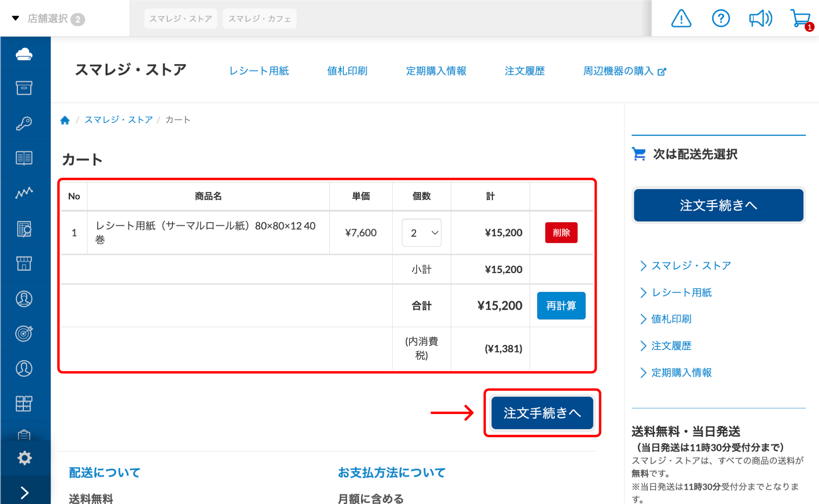Select the スマレジ・ストア store chip
This screenshot has width=819, height=504.
180,19
